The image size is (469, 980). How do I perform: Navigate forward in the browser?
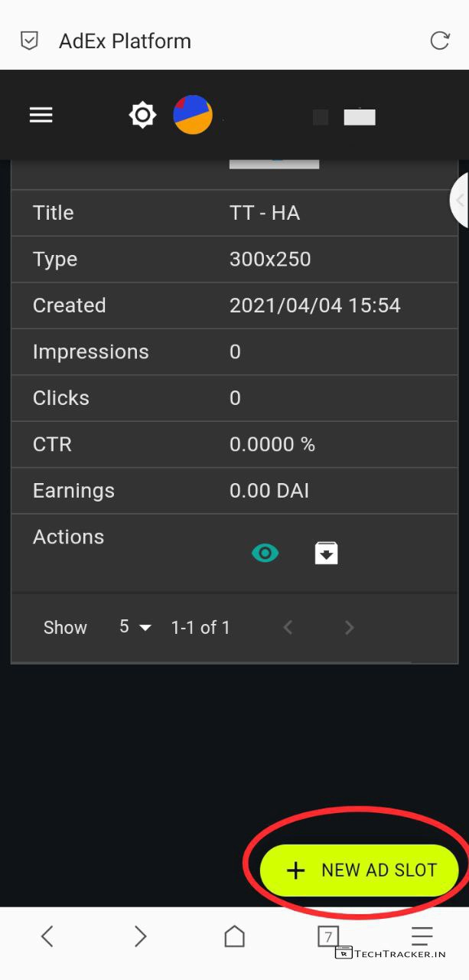point(140,936)
